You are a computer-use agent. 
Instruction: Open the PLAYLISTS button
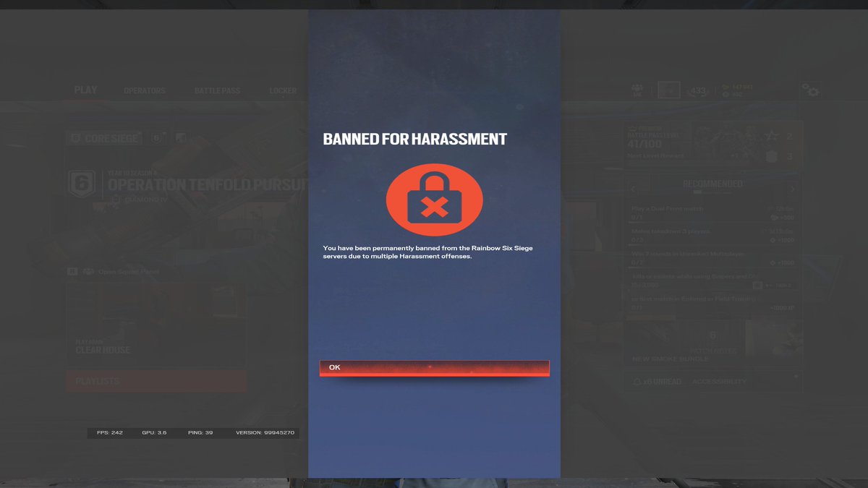coord(156,381)
